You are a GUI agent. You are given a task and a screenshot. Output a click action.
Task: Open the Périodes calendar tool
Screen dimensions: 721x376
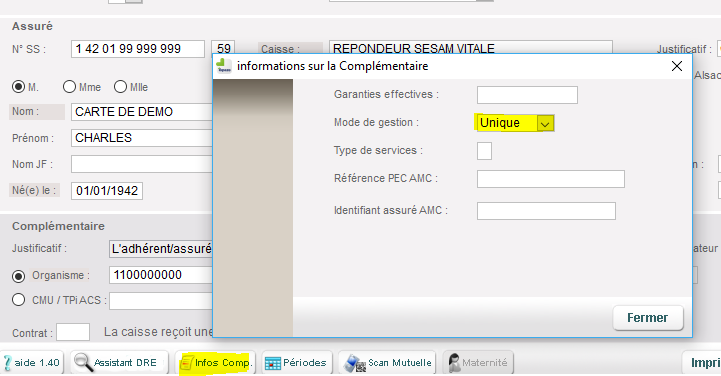pos(273,363)
